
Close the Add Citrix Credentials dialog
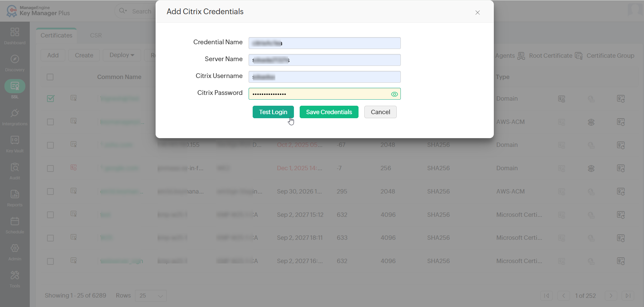478,12
